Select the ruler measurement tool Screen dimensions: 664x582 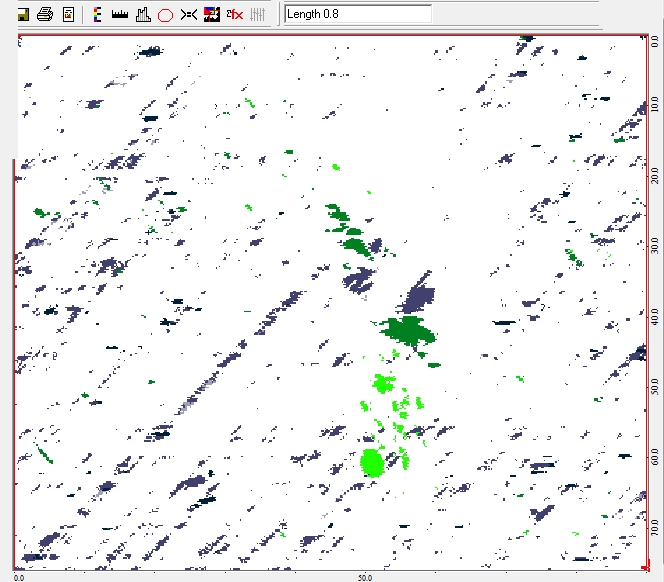[x=120, y=14]
